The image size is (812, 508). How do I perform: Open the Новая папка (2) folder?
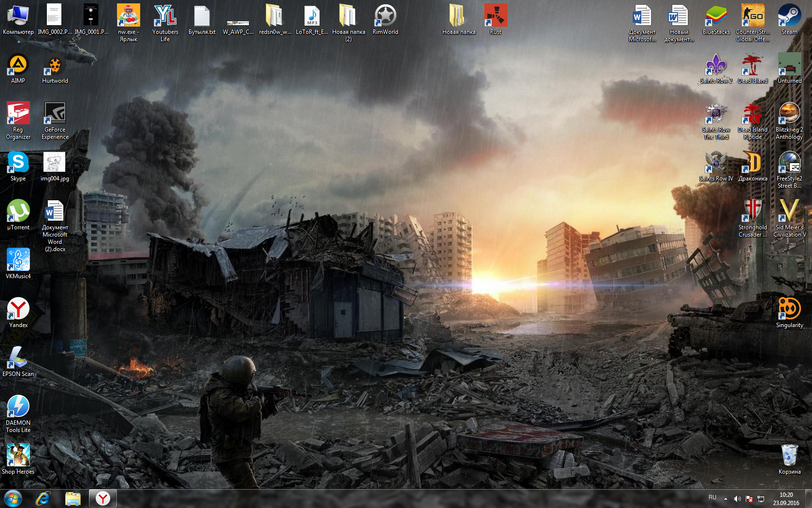pyautogui.click(x=348, y=23)
